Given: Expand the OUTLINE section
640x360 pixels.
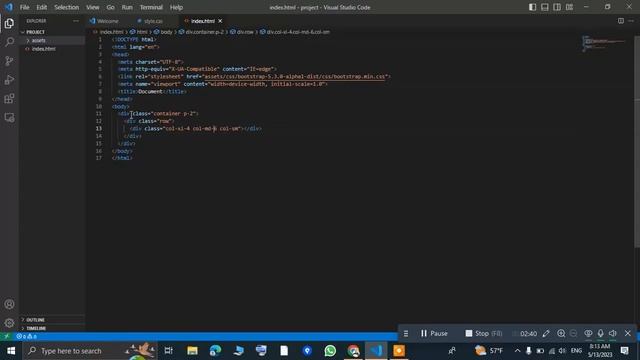Looking at the screenshot, I should 52,320.
